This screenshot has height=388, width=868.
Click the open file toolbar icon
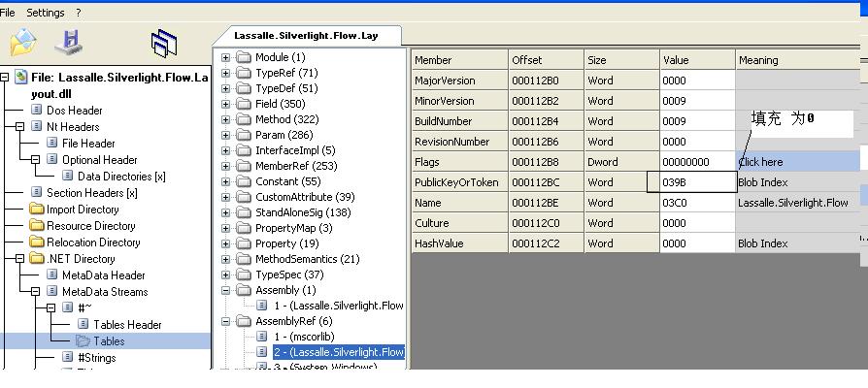coord(24,42)
